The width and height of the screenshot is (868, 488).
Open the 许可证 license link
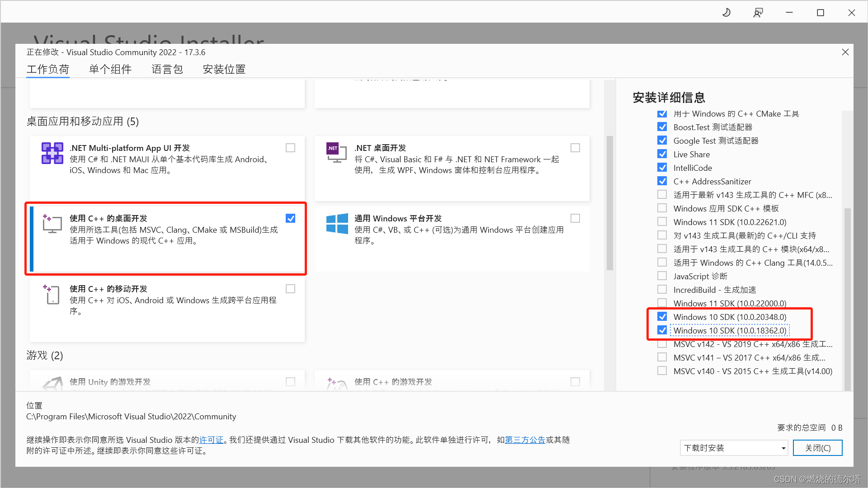212,440
